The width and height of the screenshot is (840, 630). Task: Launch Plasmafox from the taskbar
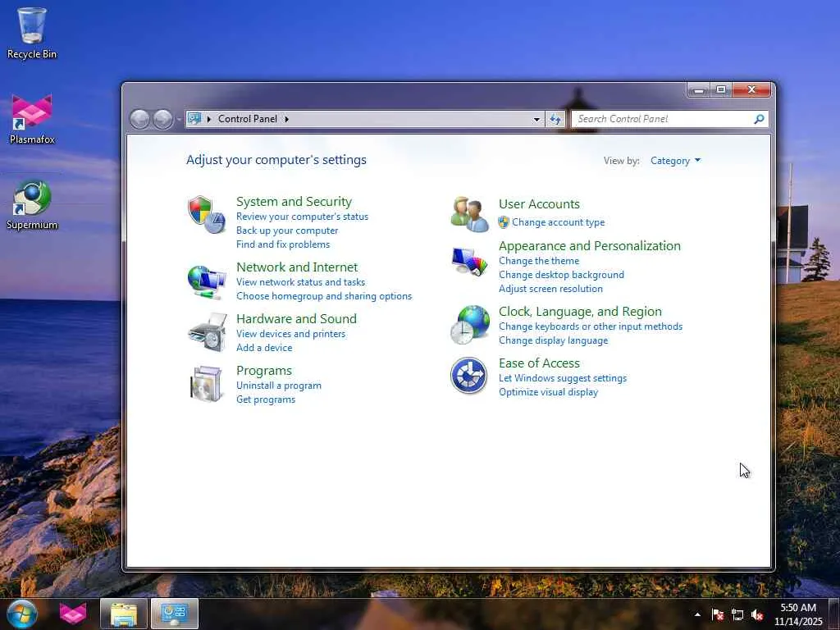coord(73,614)
